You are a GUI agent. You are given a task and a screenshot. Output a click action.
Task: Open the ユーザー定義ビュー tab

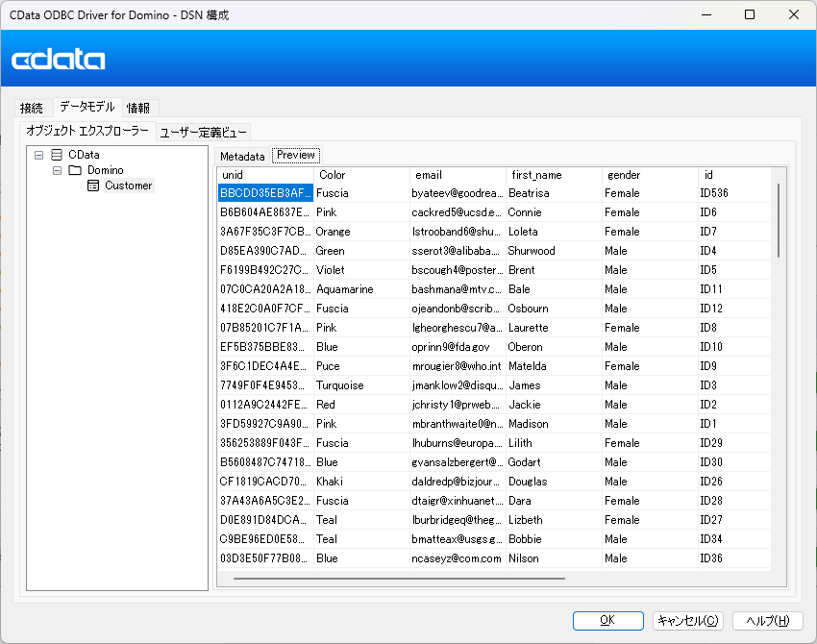click(x=203, y=133)
